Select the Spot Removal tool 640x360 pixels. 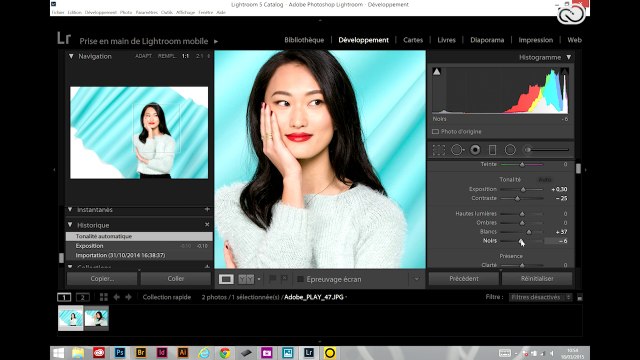click(457, 150)
